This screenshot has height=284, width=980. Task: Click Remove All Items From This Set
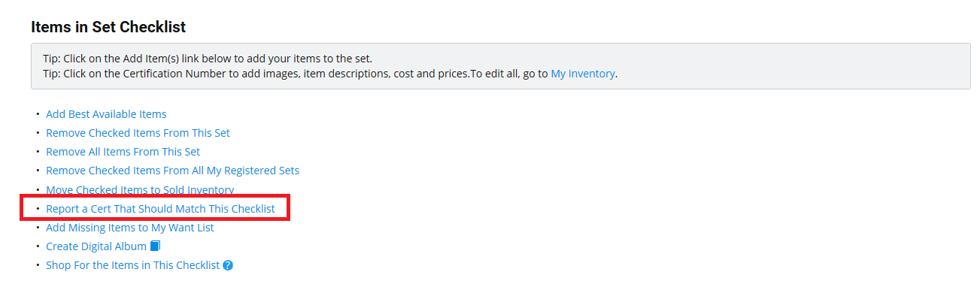(x=123, y=152)
